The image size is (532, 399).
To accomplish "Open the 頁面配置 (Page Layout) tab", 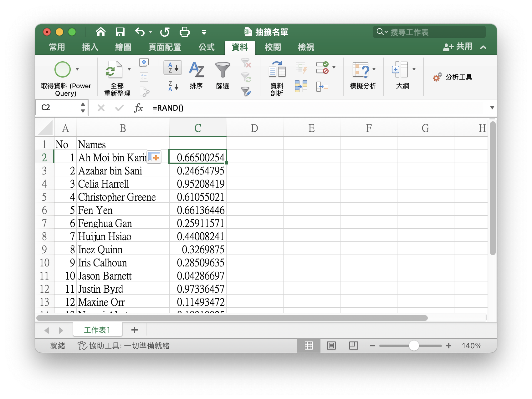I will 165,47.
